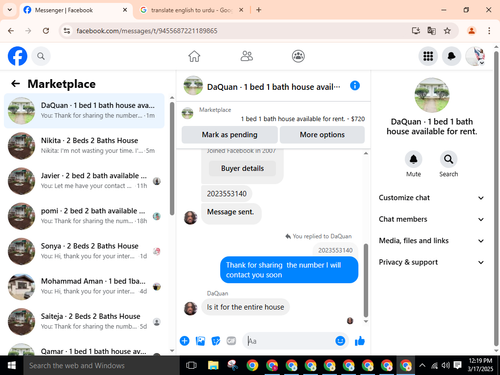This screenshot has width=500, height=375.
Task: Expand Media, files and links section
Action: coord(431,241)
